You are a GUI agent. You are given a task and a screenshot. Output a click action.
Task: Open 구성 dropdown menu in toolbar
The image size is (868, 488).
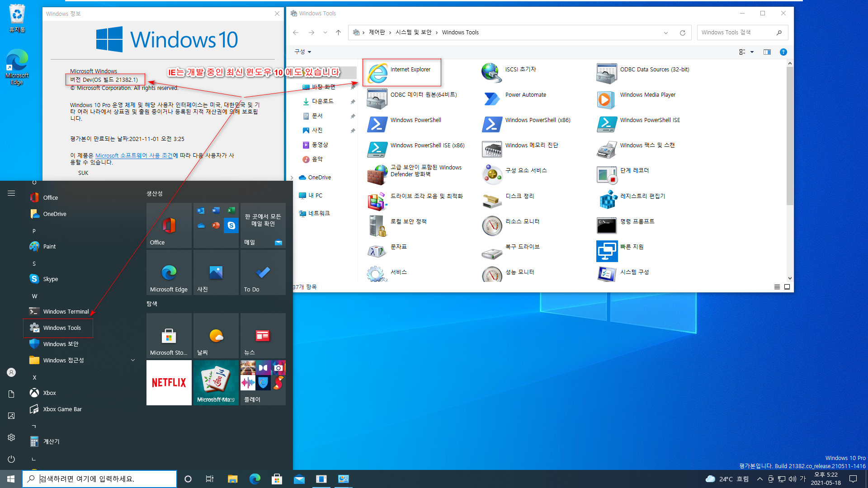point(303,52)
